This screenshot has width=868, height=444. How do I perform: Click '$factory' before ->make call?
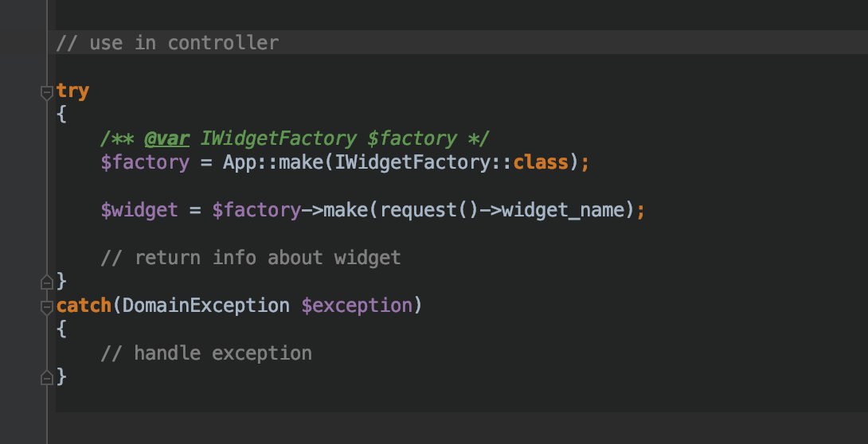click(256, 210)
